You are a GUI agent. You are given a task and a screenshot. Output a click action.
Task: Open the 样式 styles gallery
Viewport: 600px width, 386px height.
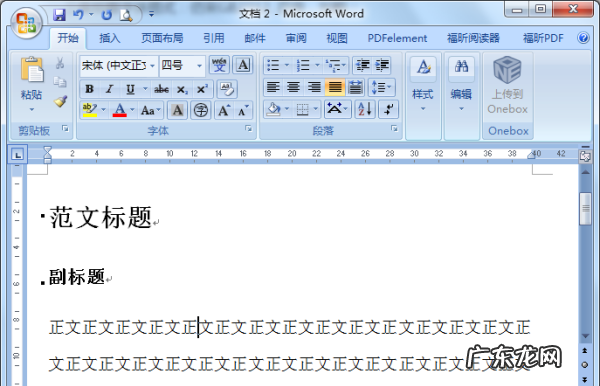click(x=423, y=84)
